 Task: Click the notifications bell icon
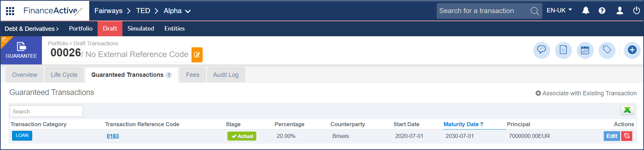coord(586,11)
